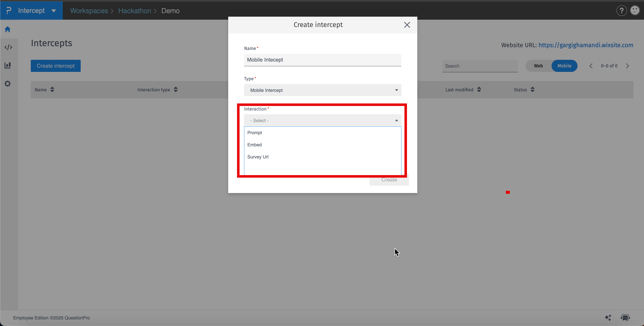The height and width of the screenshot is (326, 644).
Task: Open the chat assistant icon bottom right
Action: [625, 318]
